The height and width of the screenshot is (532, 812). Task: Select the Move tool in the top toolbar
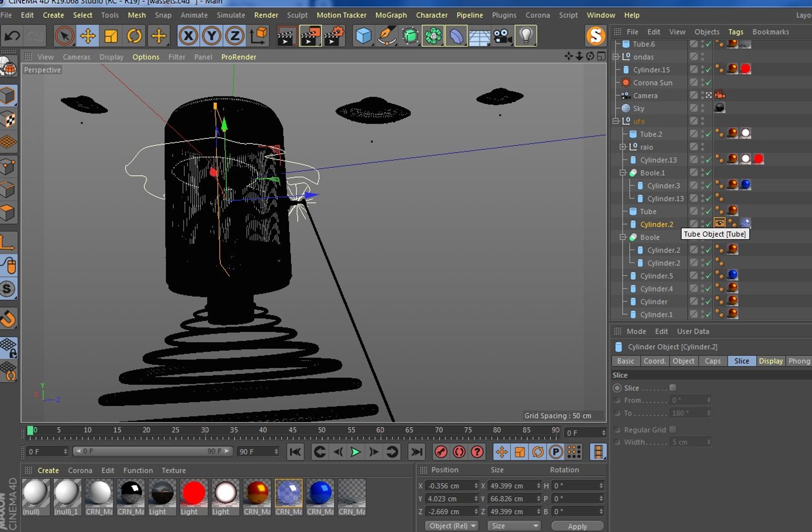[88, 36]
